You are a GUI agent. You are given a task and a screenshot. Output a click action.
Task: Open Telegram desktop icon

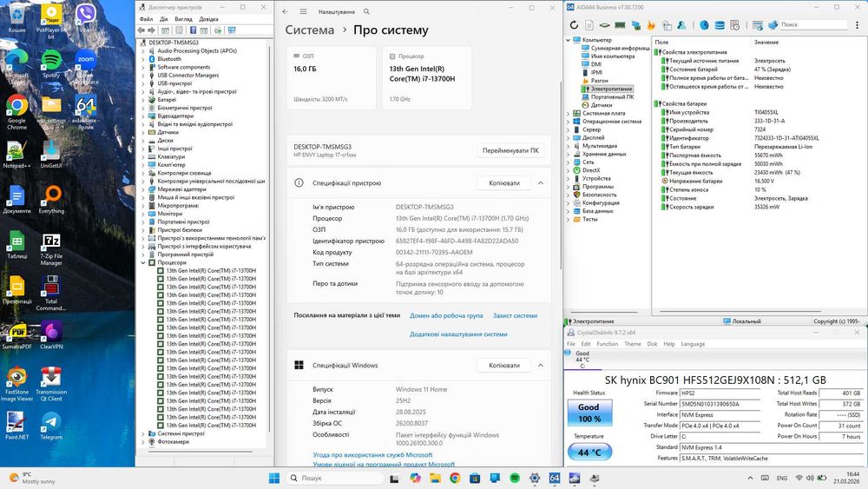pos(51,426)
